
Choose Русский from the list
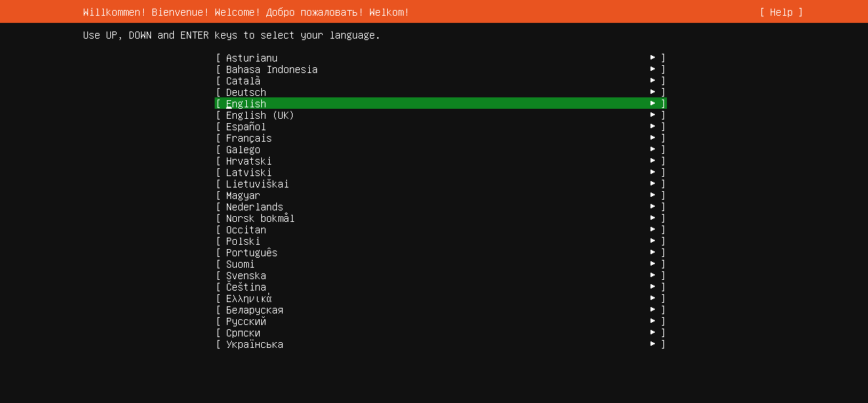tap(246, 321)
